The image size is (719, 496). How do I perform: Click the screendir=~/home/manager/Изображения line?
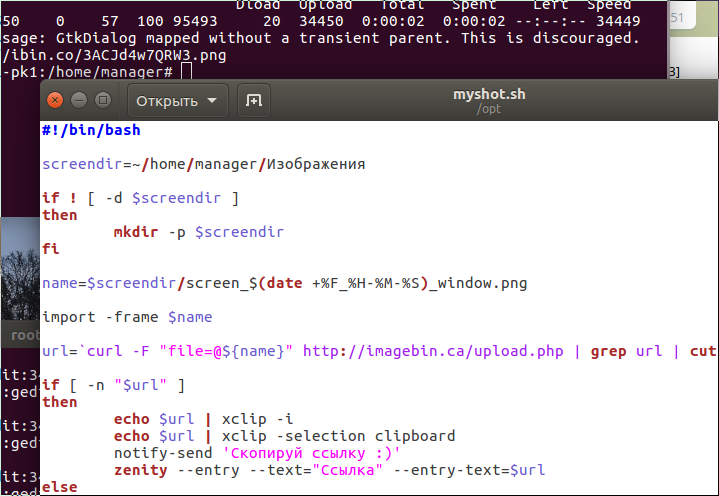click(x=204, y=164)
